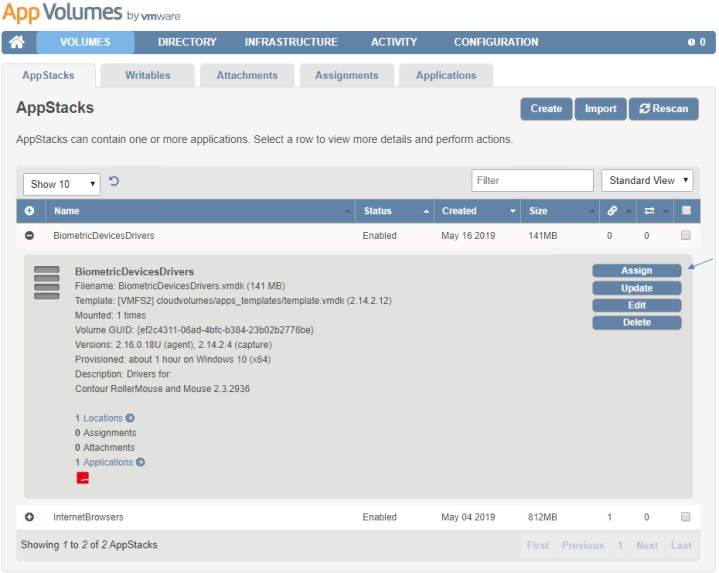Screen dimensions: 719x573
Task: Collapse the BiometricDevicesDrivers row
Action: tap(29, 236)
